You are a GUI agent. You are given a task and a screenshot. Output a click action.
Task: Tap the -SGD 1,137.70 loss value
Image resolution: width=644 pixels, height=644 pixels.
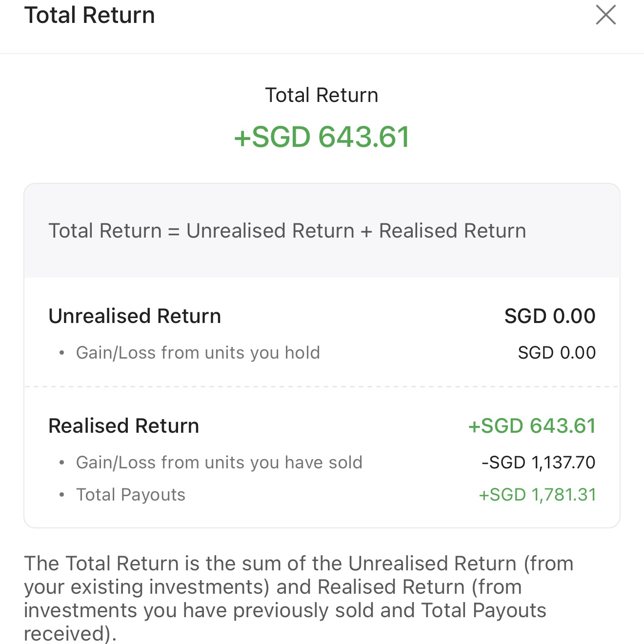539,463
